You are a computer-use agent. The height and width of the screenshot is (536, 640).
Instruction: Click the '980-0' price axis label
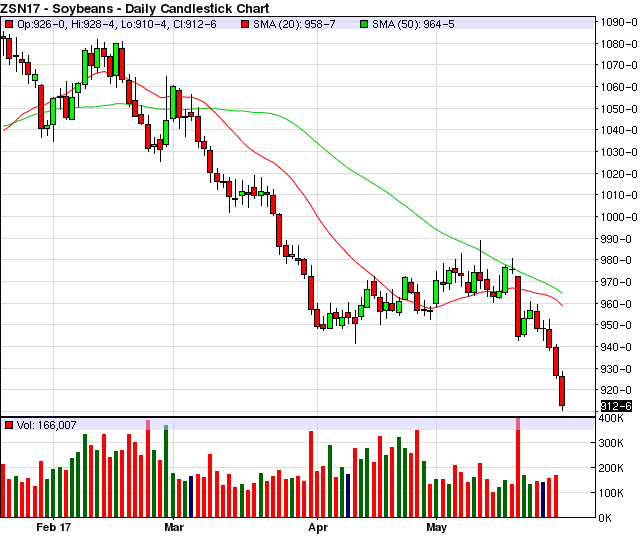[616, 260]
